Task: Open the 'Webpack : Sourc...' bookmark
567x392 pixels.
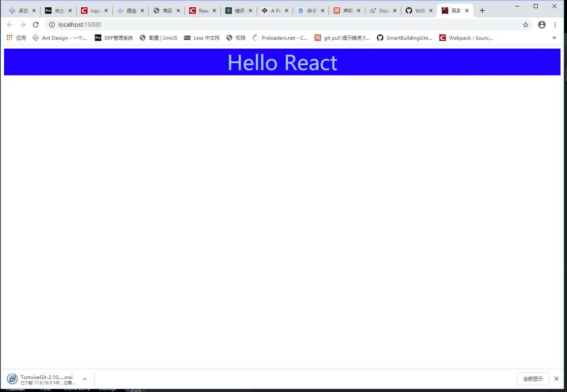Action: pos(466,38)
